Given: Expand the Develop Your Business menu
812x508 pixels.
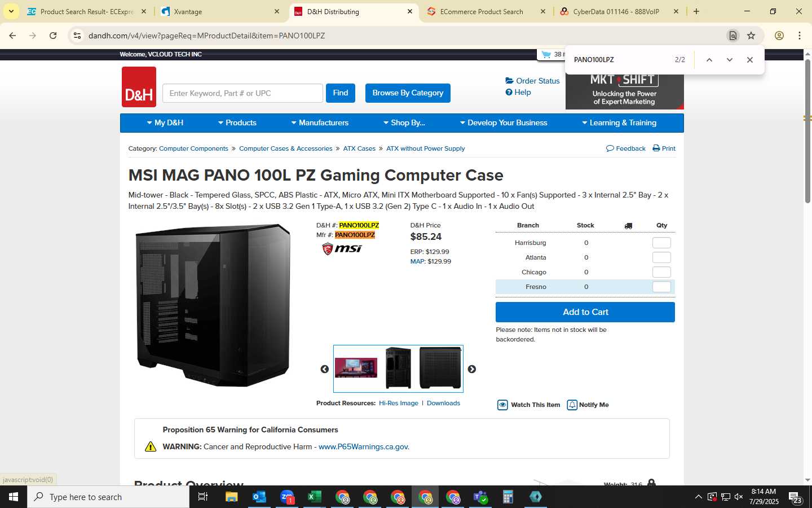Looking at the screenshot, I should 504,122.
